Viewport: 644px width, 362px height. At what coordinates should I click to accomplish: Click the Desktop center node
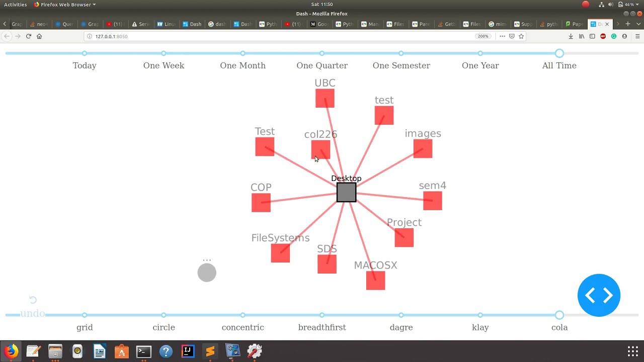(x=346, y=193)
